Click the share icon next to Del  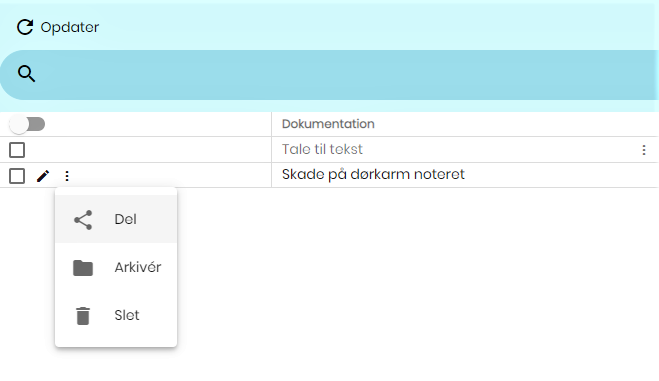tap(83, 220)
